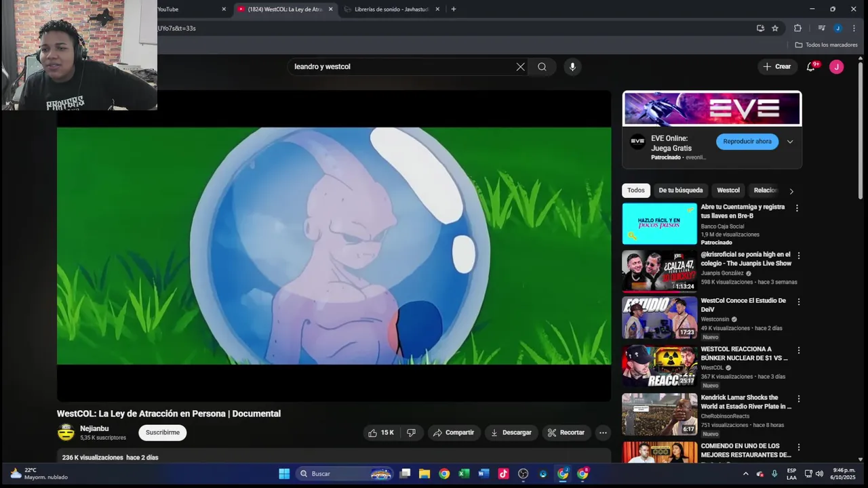
Task: Switch to the Librerías de sonido tab
Action: click(x=391, y=9)
